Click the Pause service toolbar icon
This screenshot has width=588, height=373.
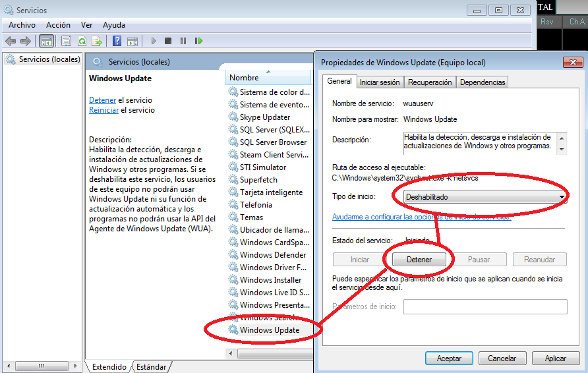click(183, 41)
